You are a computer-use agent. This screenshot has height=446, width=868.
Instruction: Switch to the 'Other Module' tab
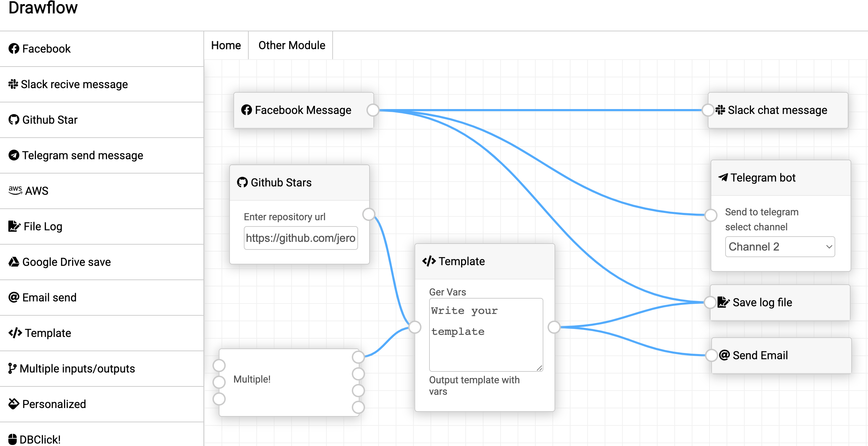click(x=291, y=45)
